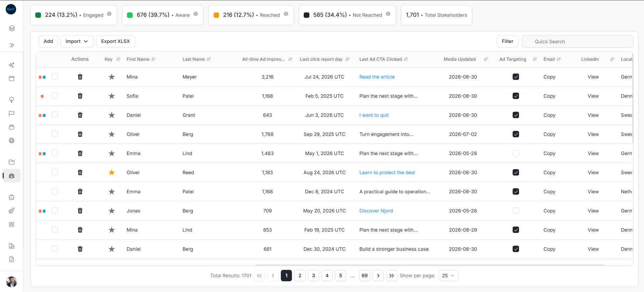Open the 'Read the article' link
The image size is (644, 292).
377,77
